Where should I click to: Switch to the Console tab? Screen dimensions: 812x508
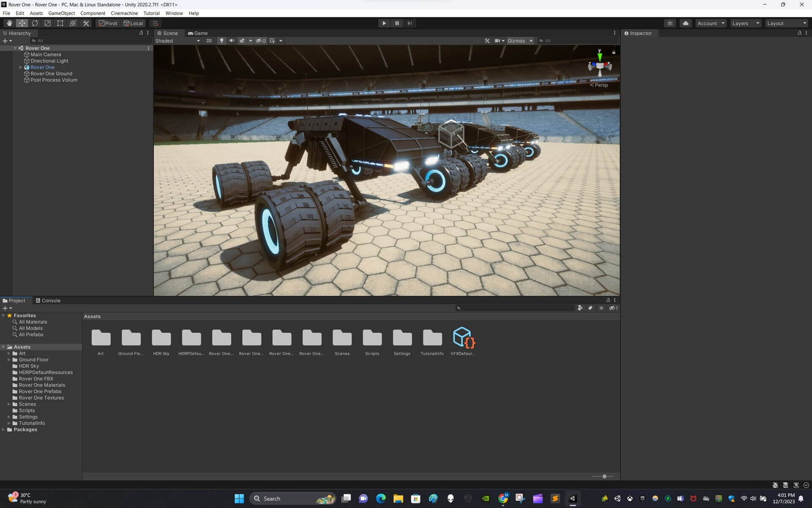tap(48, 301)
